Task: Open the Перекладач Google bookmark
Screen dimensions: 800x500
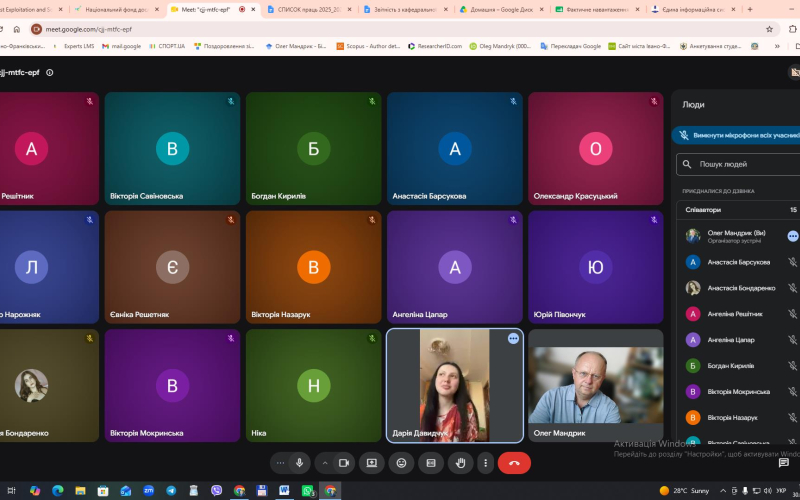Action: click(570, 46)
